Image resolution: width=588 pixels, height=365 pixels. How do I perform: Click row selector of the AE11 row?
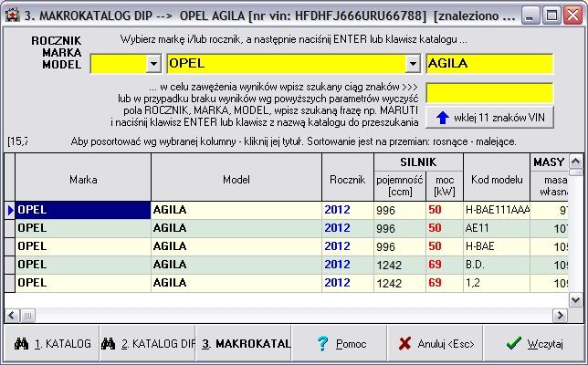pos(10,229)
